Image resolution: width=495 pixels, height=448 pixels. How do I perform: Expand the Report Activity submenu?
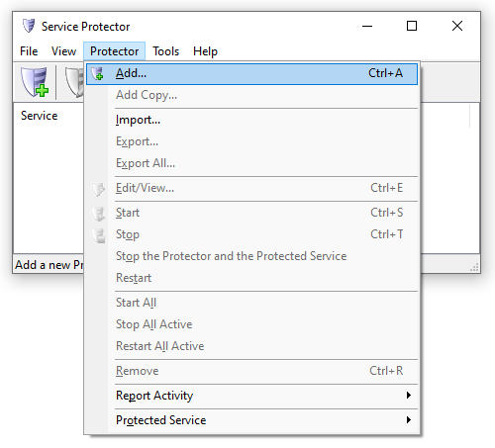tap(251, 396)
